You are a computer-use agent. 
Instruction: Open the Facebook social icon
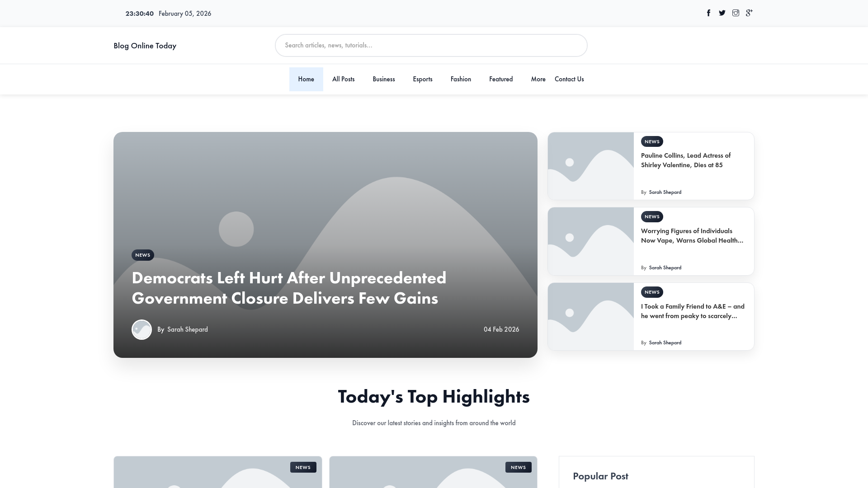tap(708, 13)
